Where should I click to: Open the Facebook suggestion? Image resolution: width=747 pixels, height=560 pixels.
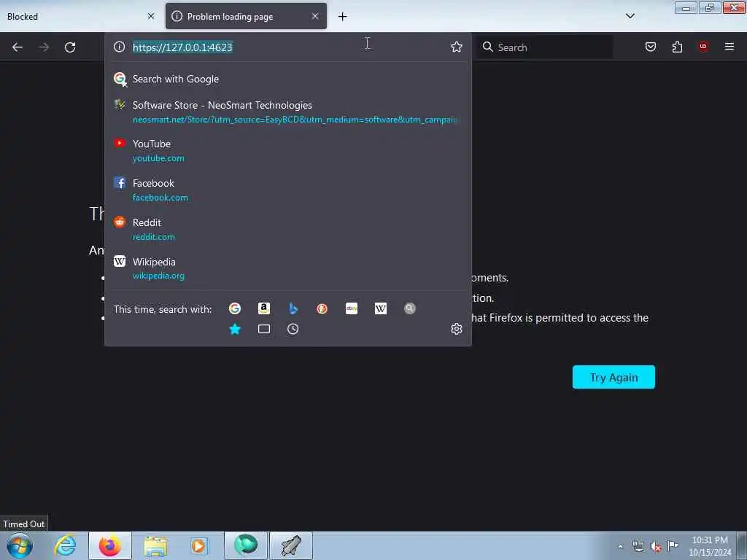[287, 190]
